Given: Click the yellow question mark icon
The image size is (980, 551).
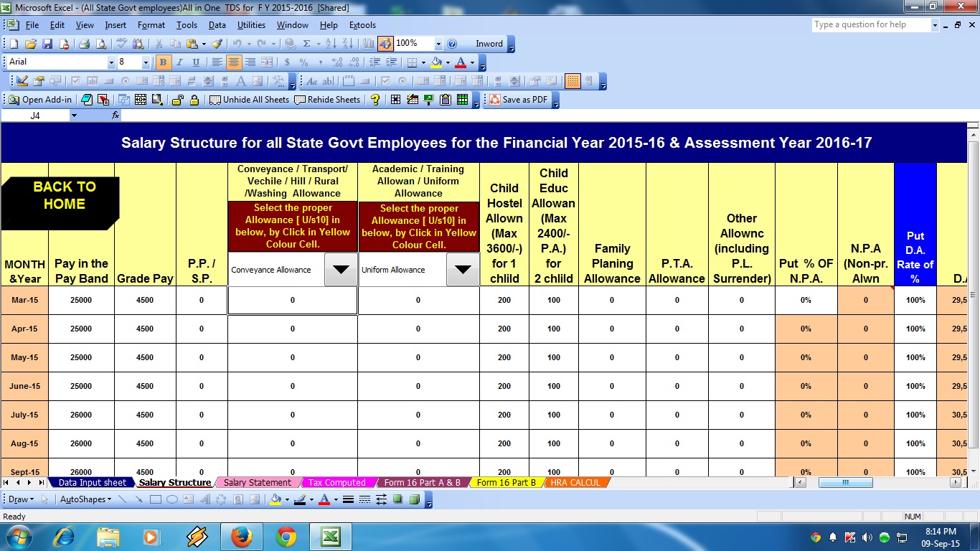Looking at the screenshot, I should (x=375, y=100).
